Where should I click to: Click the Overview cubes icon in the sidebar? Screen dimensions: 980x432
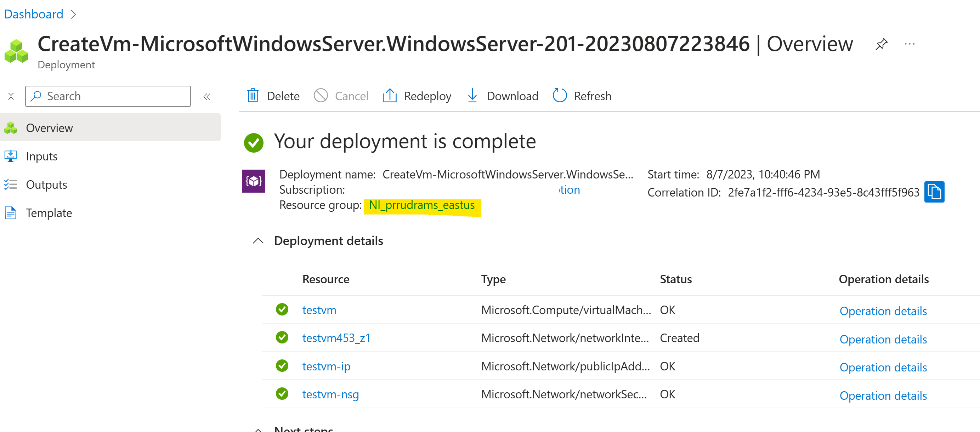(11, 128)
